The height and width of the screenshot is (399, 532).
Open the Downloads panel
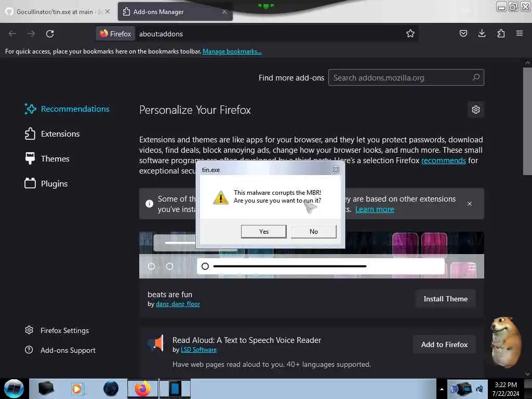pyautogui.click(x=482, y=33)
